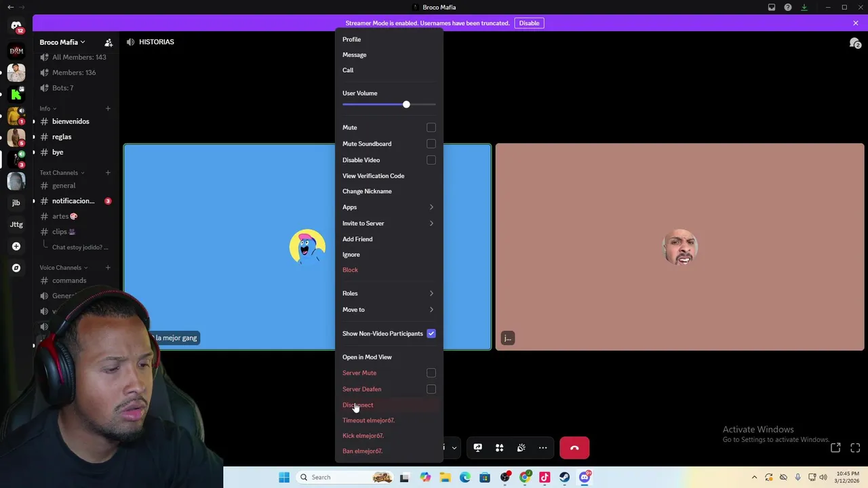Create channel in Voice Channels category
Screen dimensions: 868x488
[x=108, y=268]
